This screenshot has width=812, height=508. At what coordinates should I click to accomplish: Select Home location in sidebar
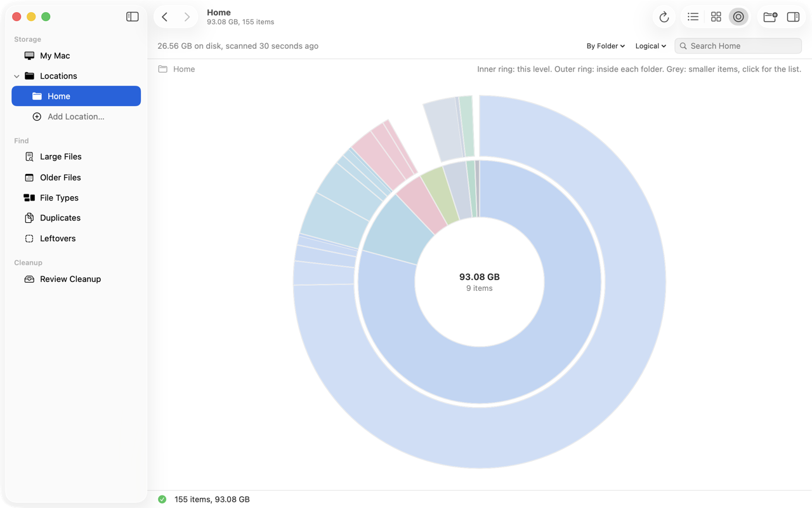[x=76, y=96]
